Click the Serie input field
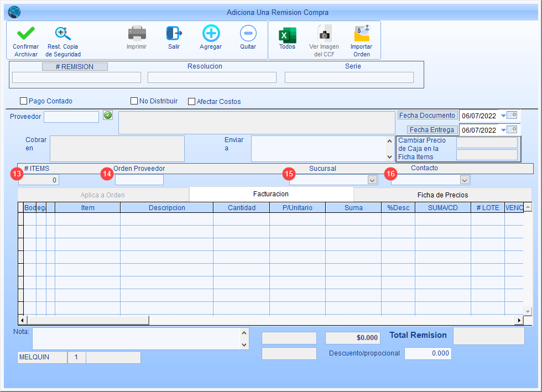The height and width of the screenshot is (392, 542). [349, 77]
